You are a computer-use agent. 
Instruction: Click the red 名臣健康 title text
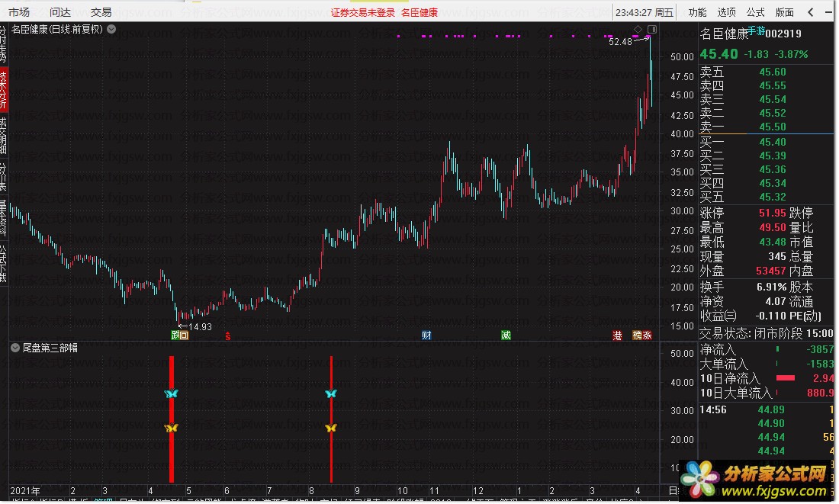(419, 12)
